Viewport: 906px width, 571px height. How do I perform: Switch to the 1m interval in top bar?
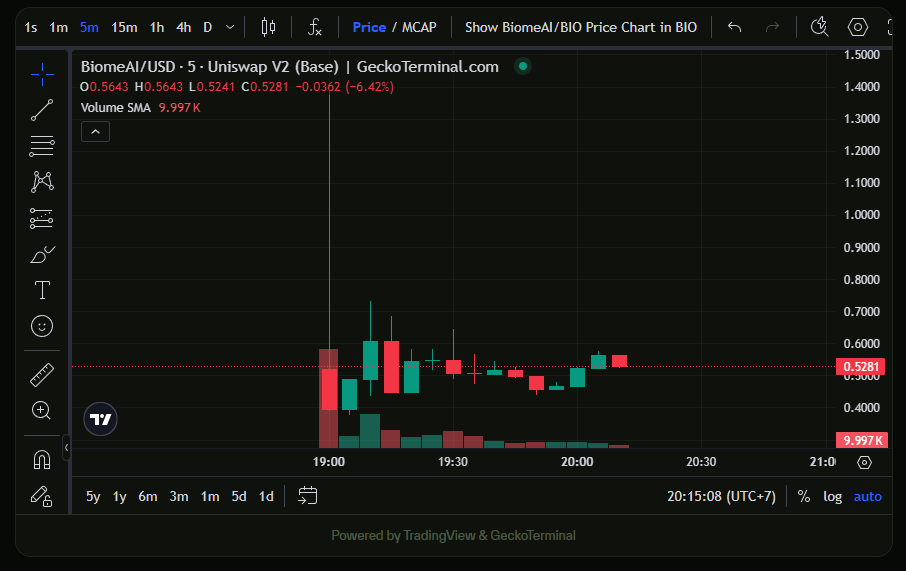click(58, 27)
